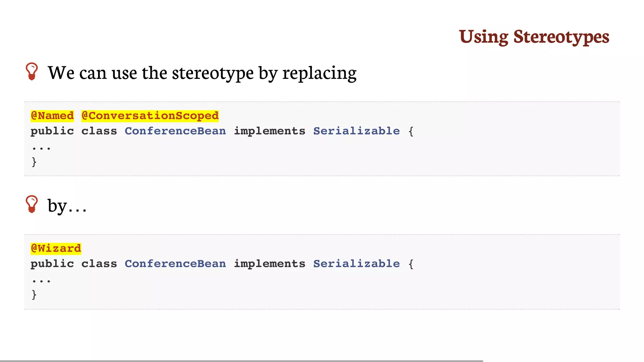
Task: Select the highlighted @ConversationScoped annotation
Action: [150, 116]
